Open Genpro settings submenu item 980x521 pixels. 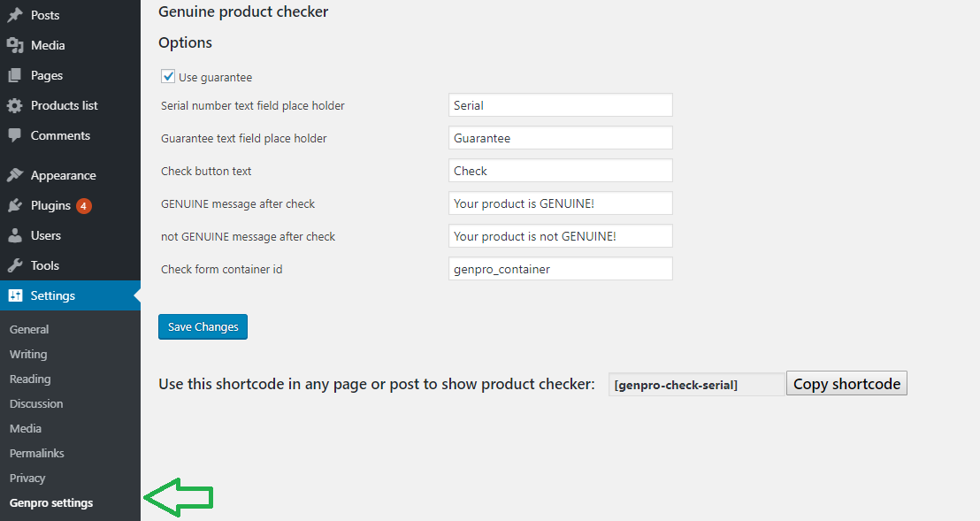point(51,502)
